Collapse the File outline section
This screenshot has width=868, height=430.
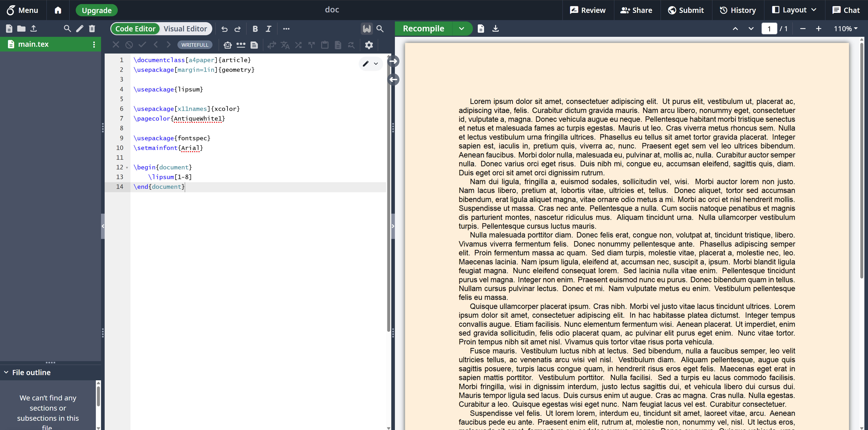[x=6, y=372]
